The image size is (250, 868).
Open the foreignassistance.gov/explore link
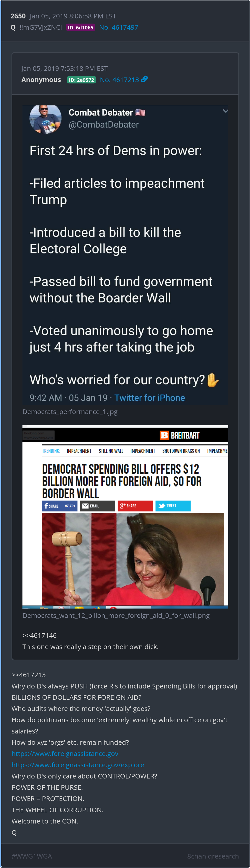pyautogui.click(x=78, y=765)
